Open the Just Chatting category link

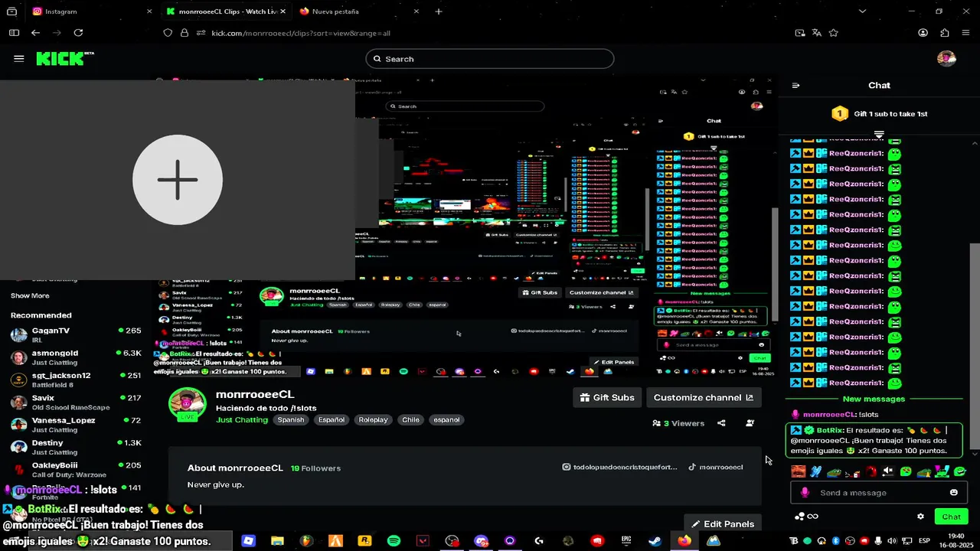pos(242,420)
